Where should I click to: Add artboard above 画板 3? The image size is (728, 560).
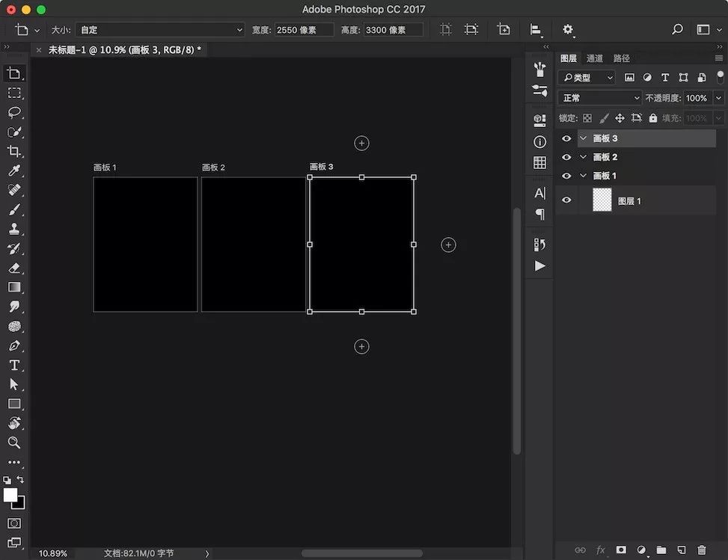361,144
